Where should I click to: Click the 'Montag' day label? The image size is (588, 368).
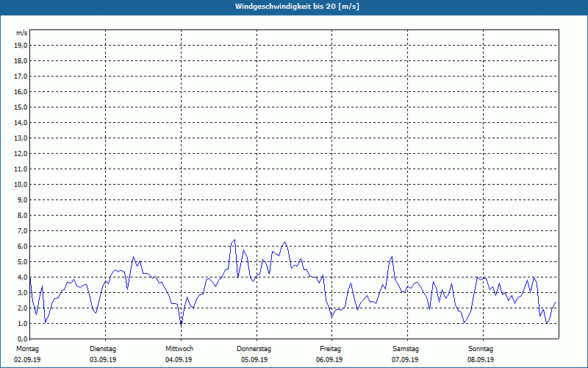(27, 349)
